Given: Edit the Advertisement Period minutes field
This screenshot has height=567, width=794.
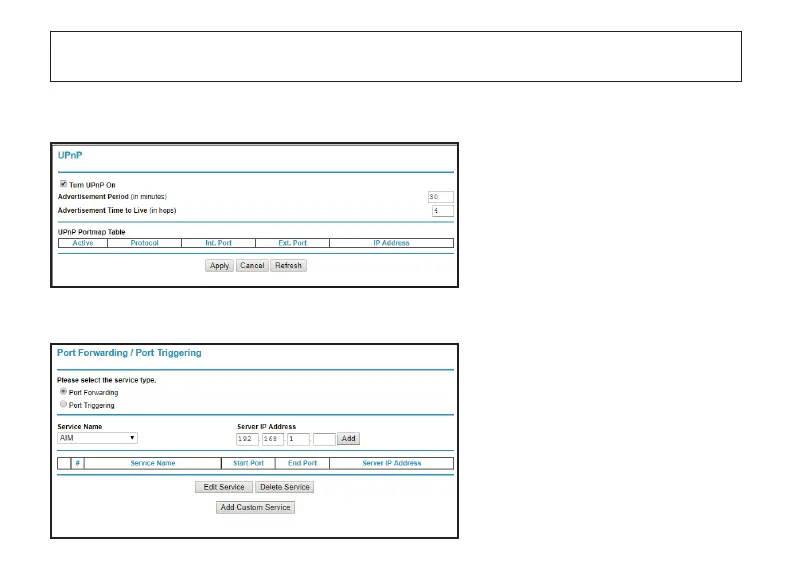Looking at the screenshot, I should click(441, 197).
